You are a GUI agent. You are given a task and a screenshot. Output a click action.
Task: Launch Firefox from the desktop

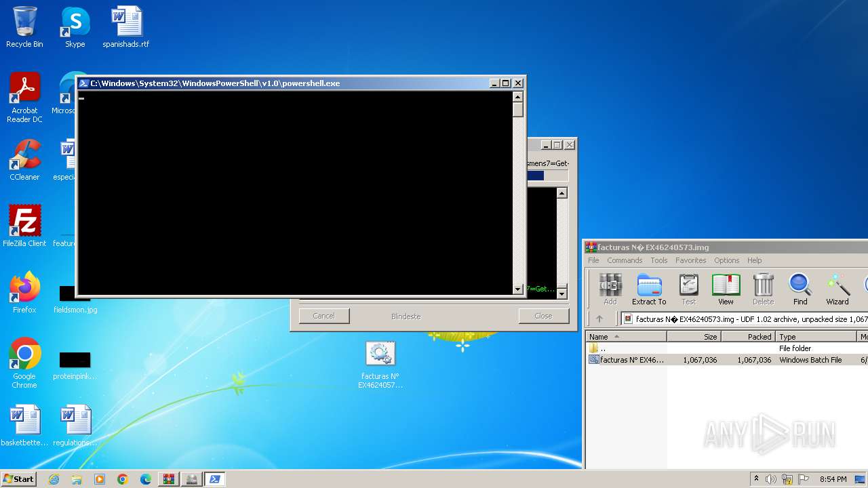click(24, 292)
